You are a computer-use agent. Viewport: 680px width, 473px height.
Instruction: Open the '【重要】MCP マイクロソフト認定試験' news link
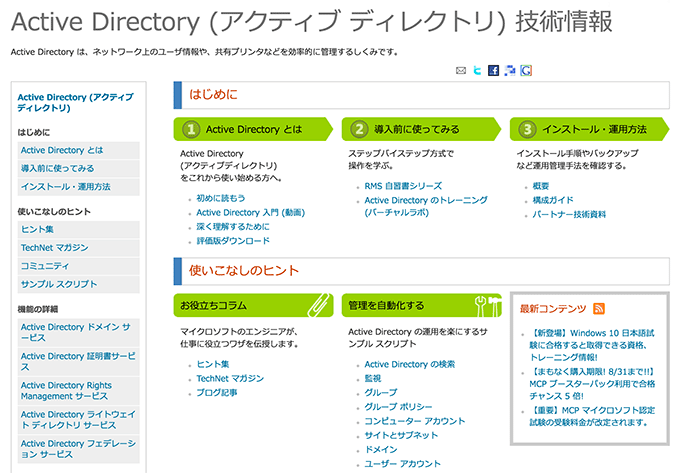[592, 416]
